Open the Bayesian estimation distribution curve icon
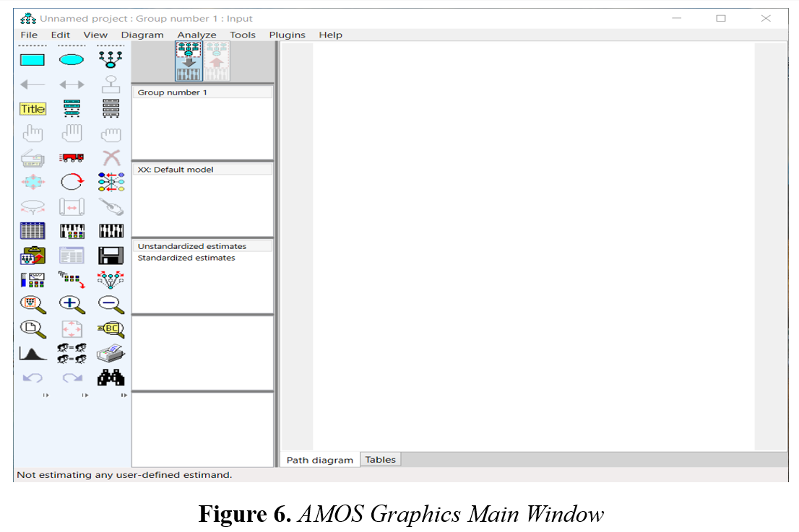The image size is (799, 532). tap(32, 353)
